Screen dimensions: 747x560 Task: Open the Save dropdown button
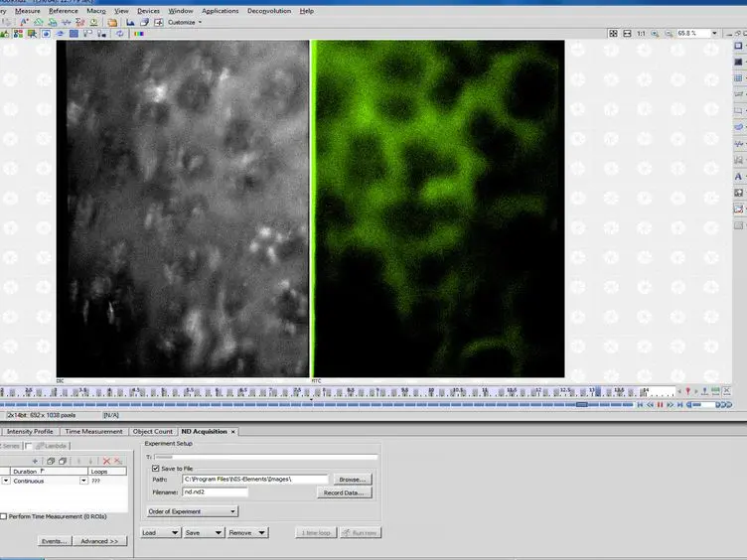point(204,533)
